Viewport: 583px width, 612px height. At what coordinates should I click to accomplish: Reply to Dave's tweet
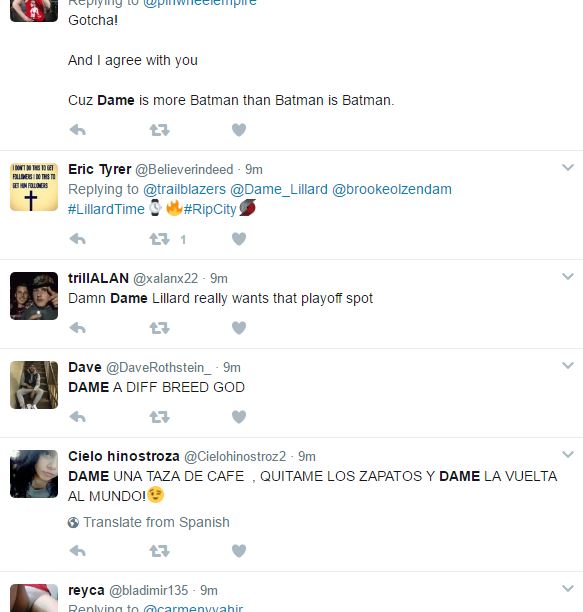[x=78, y=417]
